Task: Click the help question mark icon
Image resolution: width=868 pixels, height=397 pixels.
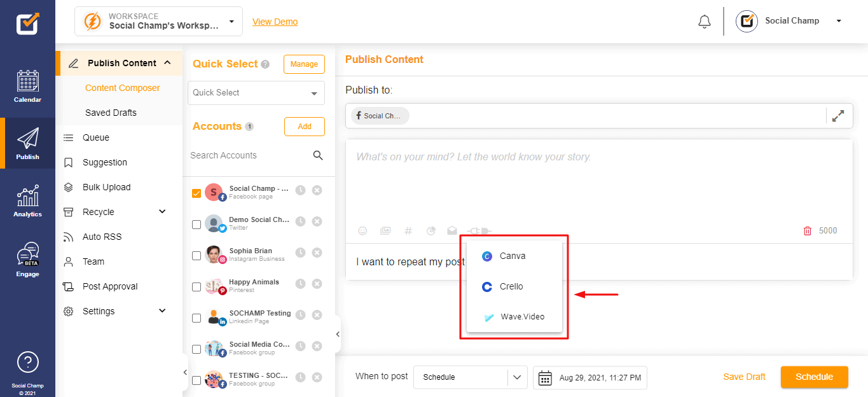Action: coord(27,362)
